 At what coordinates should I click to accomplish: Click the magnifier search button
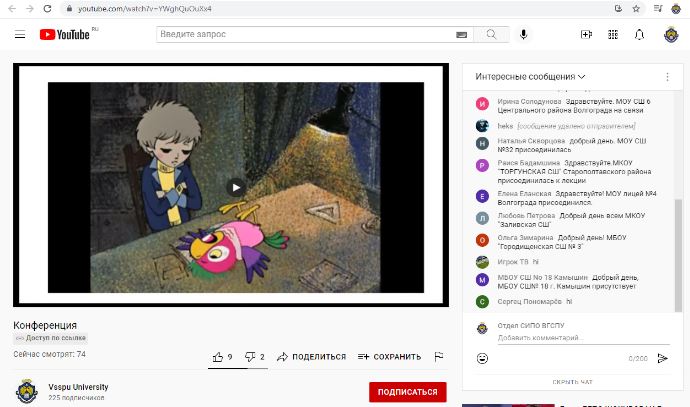click(x=491, y=34)
